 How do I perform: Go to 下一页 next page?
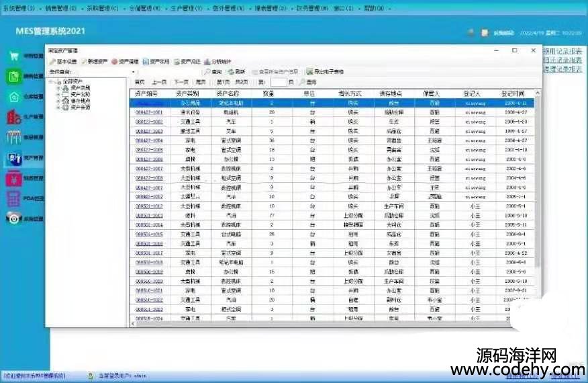[181, 82]
